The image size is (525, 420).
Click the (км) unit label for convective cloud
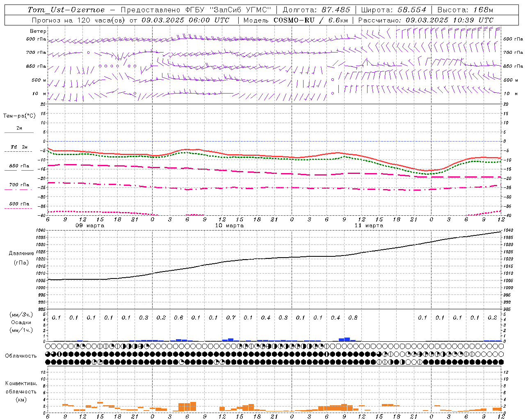pos(21,399)
